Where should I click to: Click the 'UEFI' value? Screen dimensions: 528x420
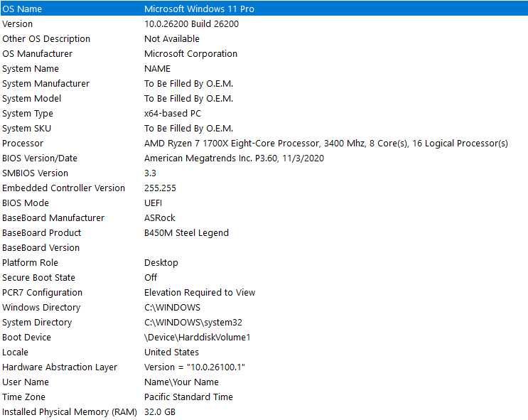point(153,203)
